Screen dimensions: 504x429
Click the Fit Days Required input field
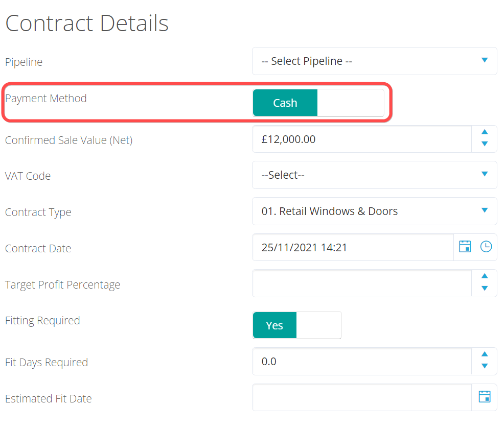point(361,362)
